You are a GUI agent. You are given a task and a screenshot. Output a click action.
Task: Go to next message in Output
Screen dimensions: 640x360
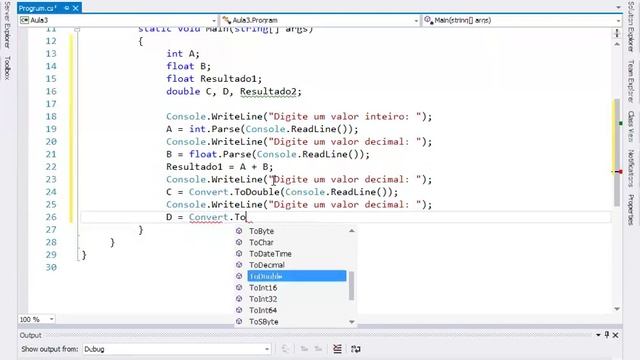click(x=318, y=349)
